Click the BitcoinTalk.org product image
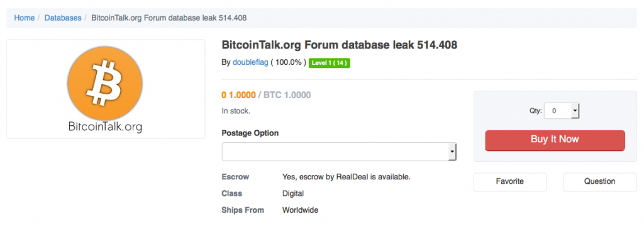Viewport: 644px width, 231px height. click(106, 89)
